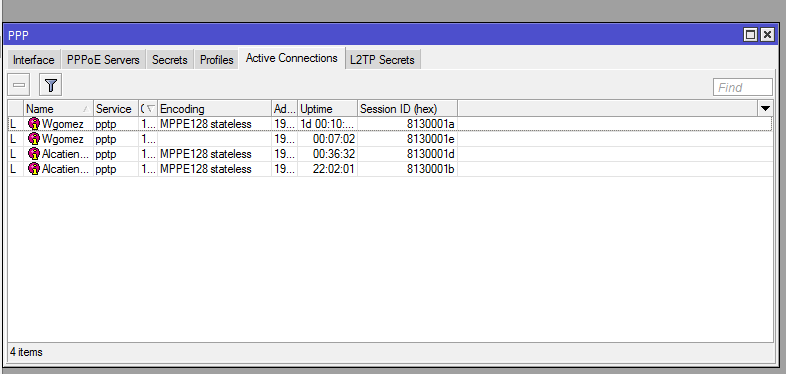Go to the Secrets tab
Screen dimensions: 786x374
pos(169,60)
